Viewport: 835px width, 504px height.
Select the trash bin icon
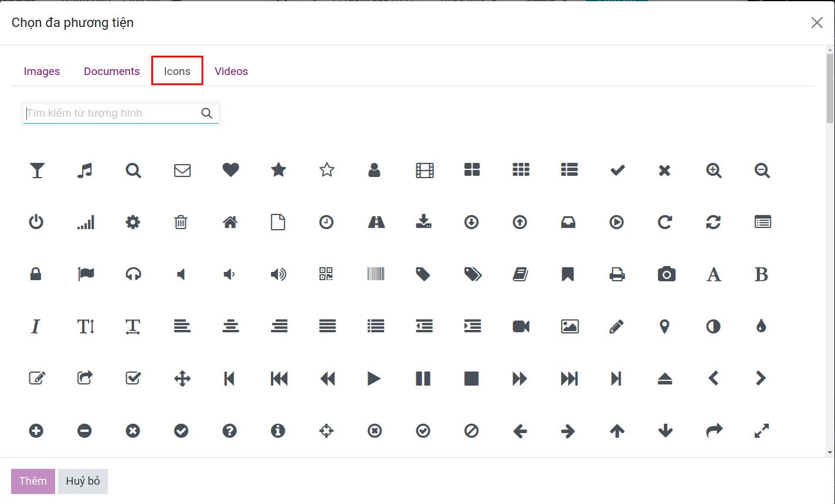coord(181,222)
